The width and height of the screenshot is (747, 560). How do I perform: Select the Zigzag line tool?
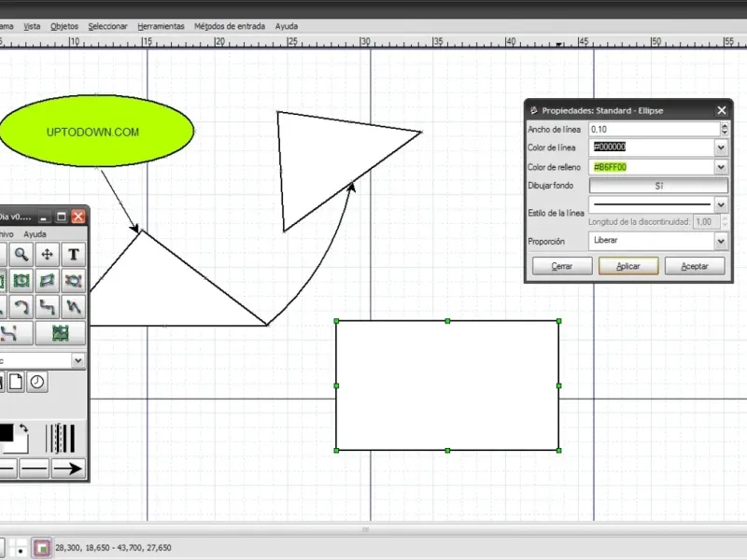click(48, 307)
